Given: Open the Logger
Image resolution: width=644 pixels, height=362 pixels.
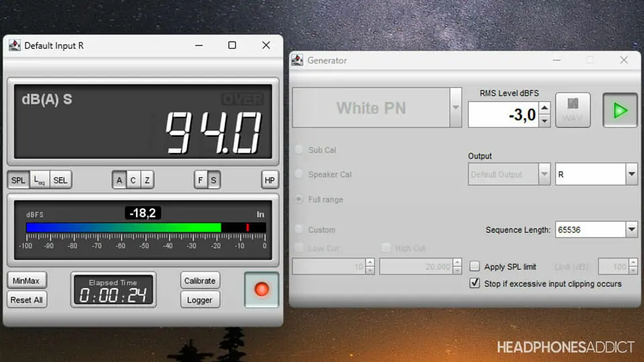Looking at the screenshot, I should coord(200,300).
